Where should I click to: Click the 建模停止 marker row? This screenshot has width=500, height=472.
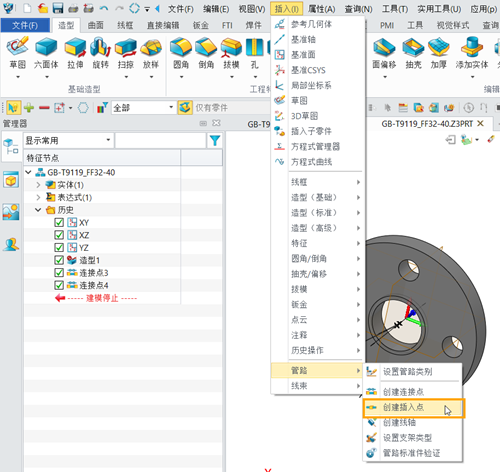(102, 298)
